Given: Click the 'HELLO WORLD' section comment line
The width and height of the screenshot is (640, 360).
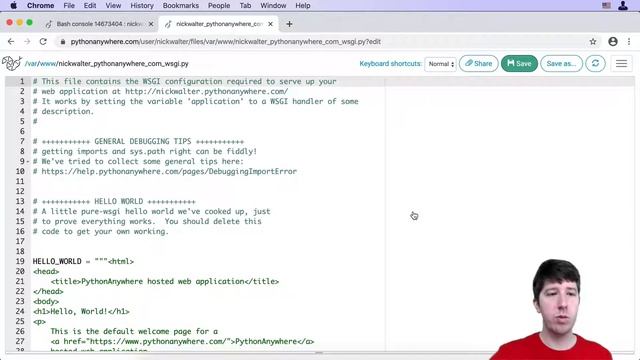Looking at the screenshot, I should (114, 201).
